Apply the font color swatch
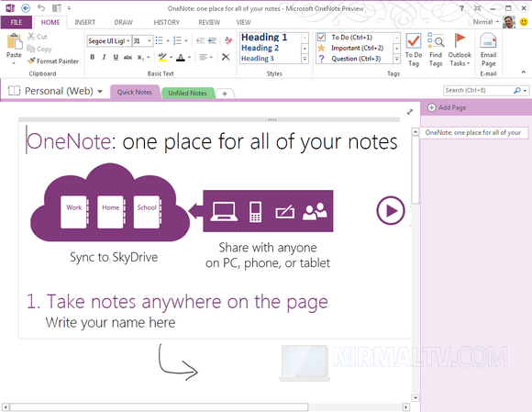Screen dimensions: 532x412 tap(181, 58)
